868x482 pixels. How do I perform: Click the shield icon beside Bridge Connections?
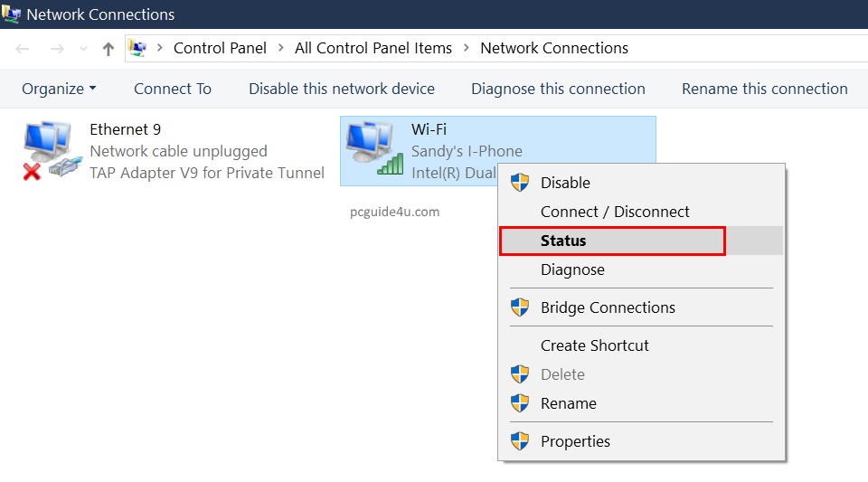point(520,307)
